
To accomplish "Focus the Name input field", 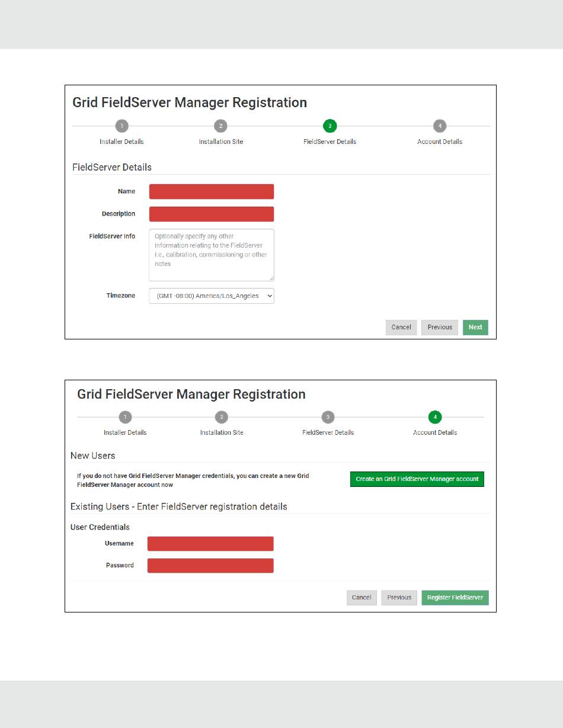I will 212,191.
